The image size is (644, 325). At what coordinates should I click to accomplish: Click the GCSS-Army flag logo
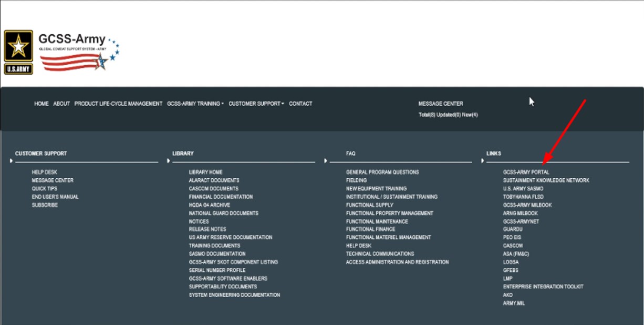tap(79, 53)
